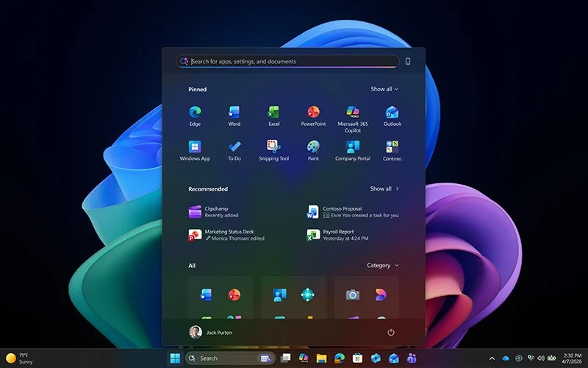Open the blue hexagon app before Outlook on taskbar

tap(376, 358)
